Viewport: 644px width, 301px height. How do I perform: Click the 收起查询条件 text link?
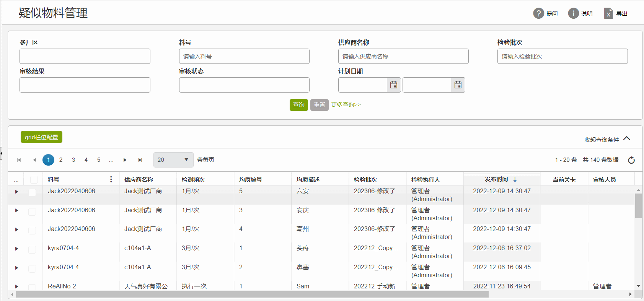(602, 140)
